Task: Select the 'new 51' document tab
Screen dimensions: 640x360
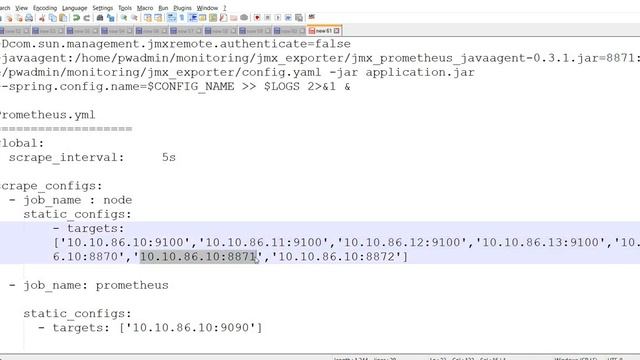Action: (324, 31)
